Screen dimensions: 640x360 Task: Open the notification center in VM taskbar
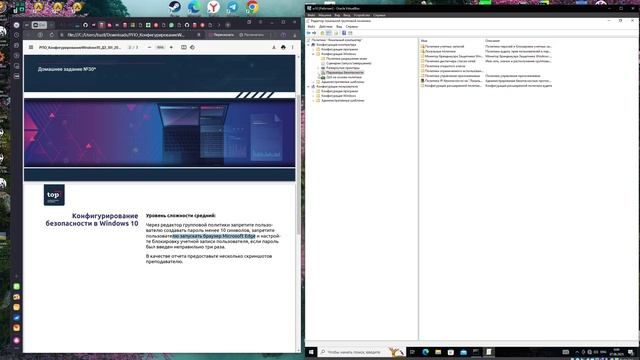(x=631, y=352)
